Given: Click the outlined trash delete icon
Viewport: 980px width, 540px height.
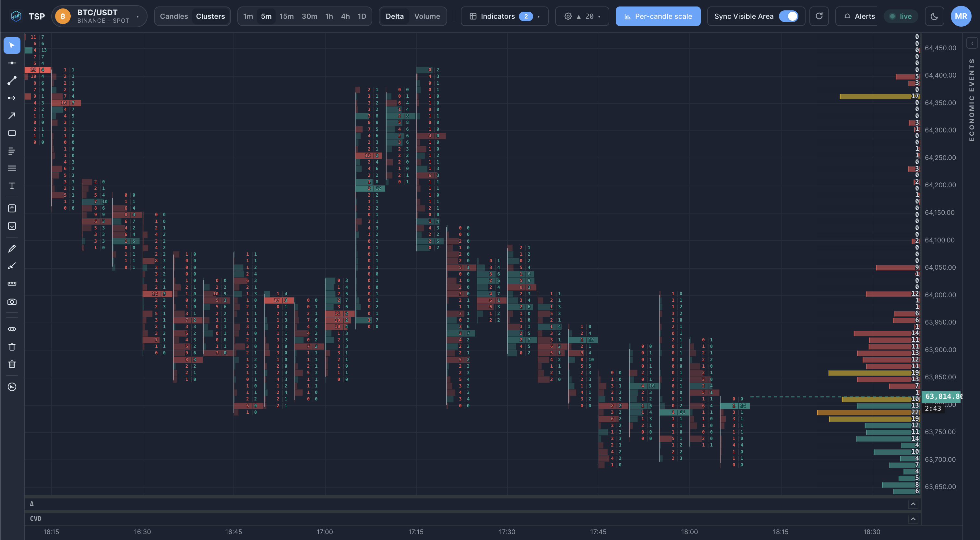Looking at the screenshot, I should (x=12, y=347).
